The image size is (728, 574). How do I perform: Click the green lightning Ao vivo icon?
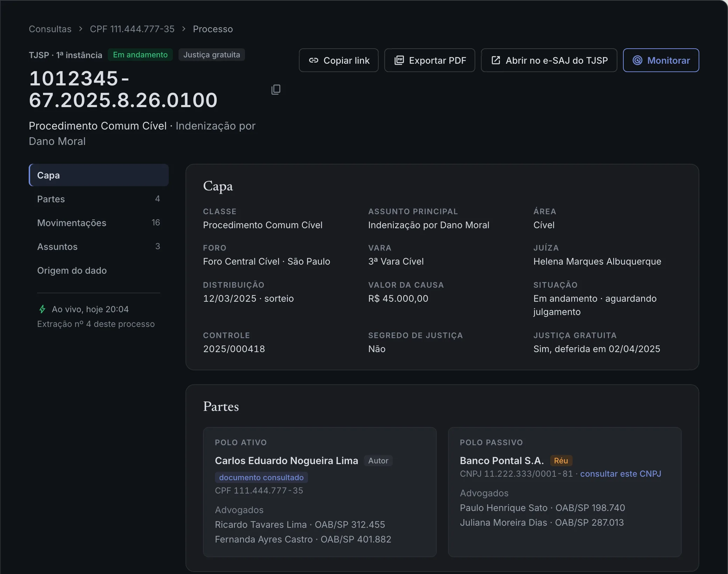point(42,309)
